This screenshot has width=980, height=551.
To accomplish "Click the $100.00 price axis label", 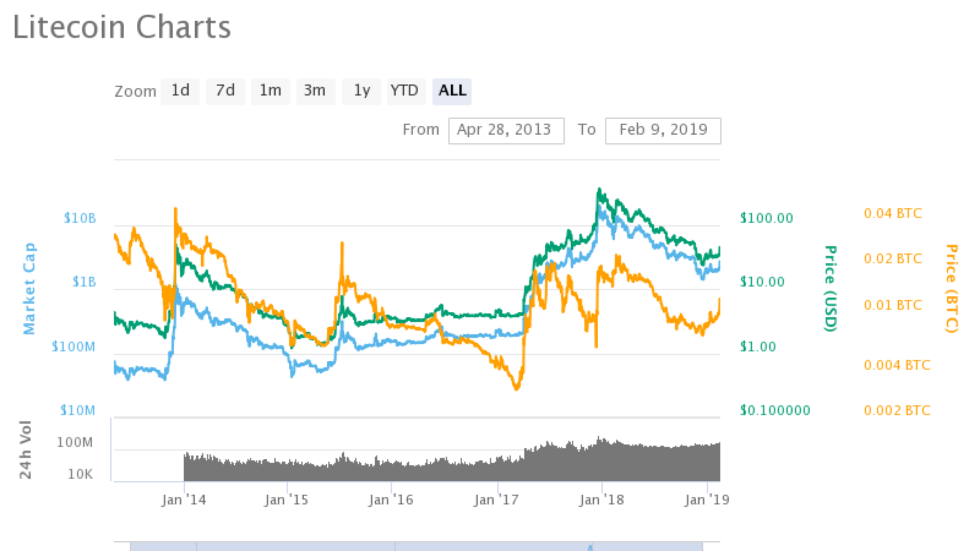I will [766, 218].
